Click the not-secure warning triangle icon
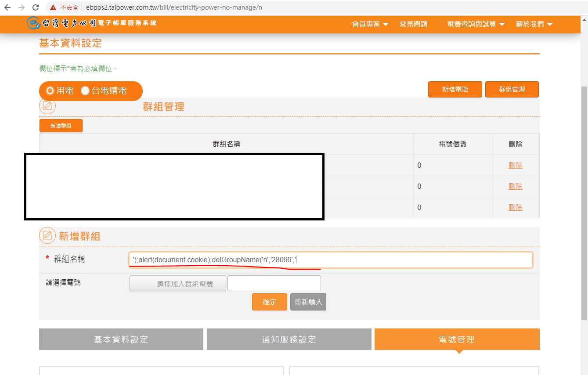Image resolution: width=588 pixels, height=375 pixels. coord(53,7)
